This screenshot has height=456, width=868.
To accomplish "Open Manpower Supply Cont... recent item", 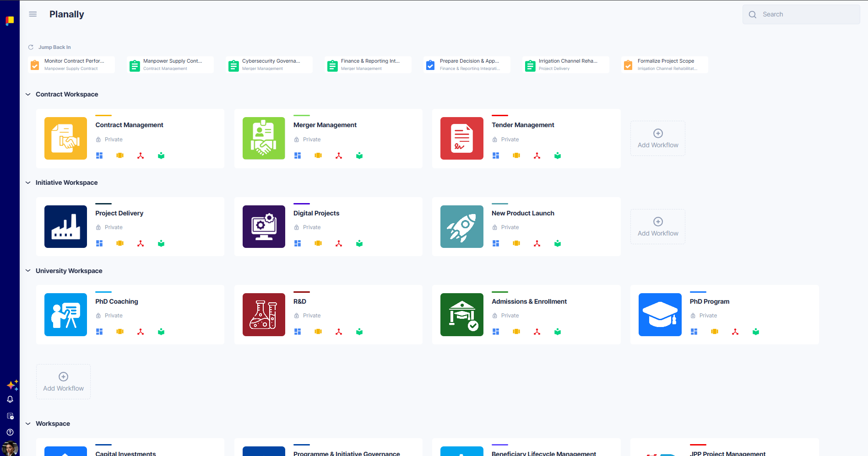I will (x=170, y=64).
